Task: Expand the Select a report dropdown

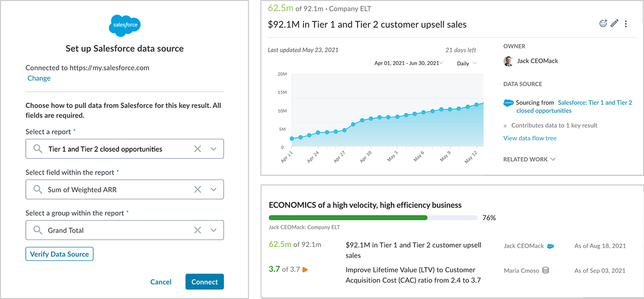Action: point(214,149)
